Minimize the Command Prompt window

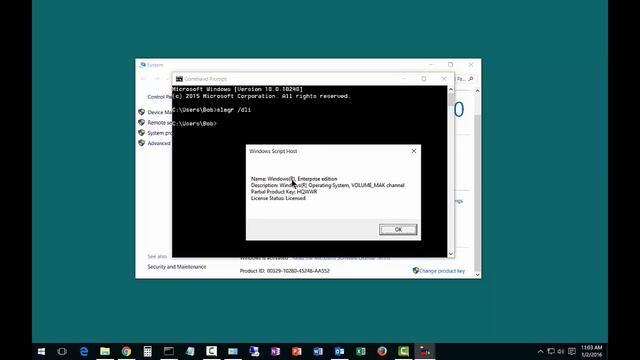(x=404, y=79)
